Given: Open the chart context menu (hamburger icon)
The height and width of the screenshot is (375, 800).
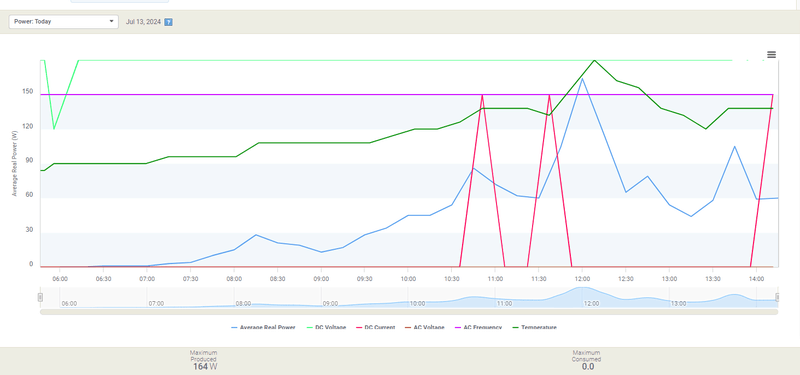Looking at the screenshot, I should [x=771, y=55].
